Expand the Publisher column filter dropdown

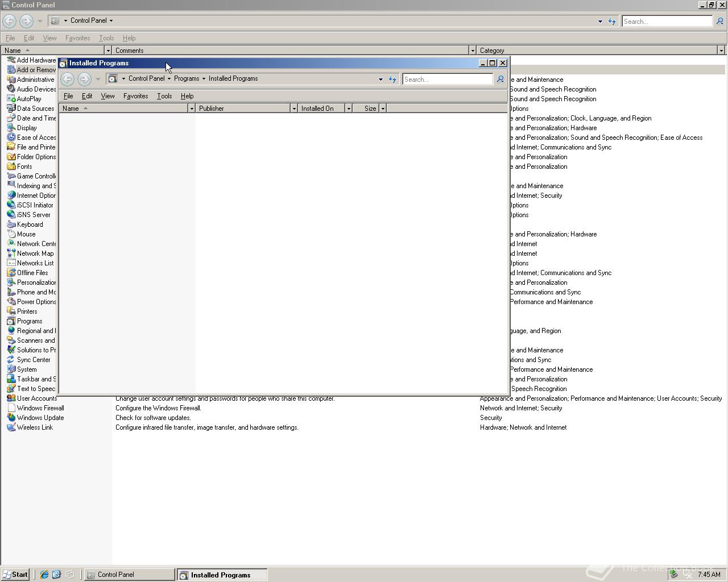[294, 109]
